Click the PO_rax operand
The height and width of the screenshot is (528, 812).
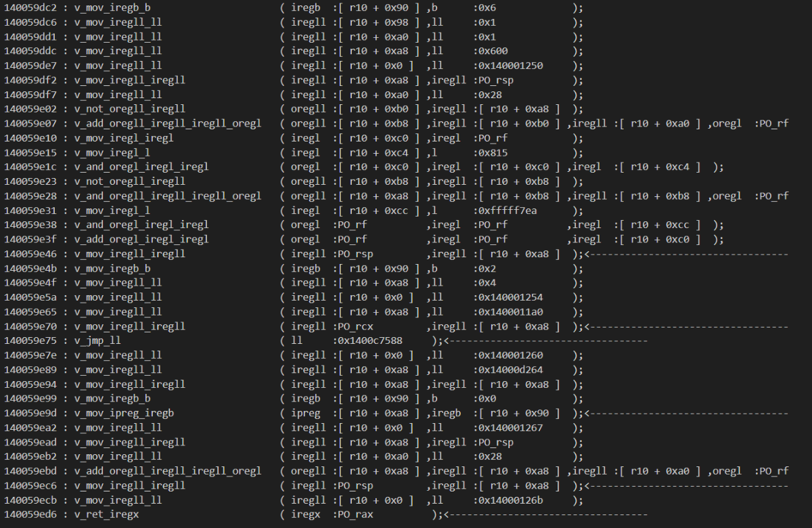pos(353,515)
